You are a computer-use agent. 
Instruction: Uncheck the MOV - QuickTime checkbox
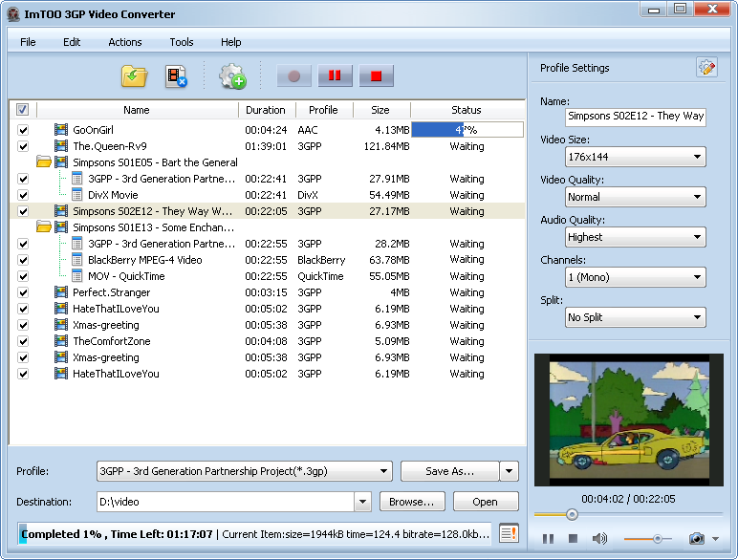(23, 276)
